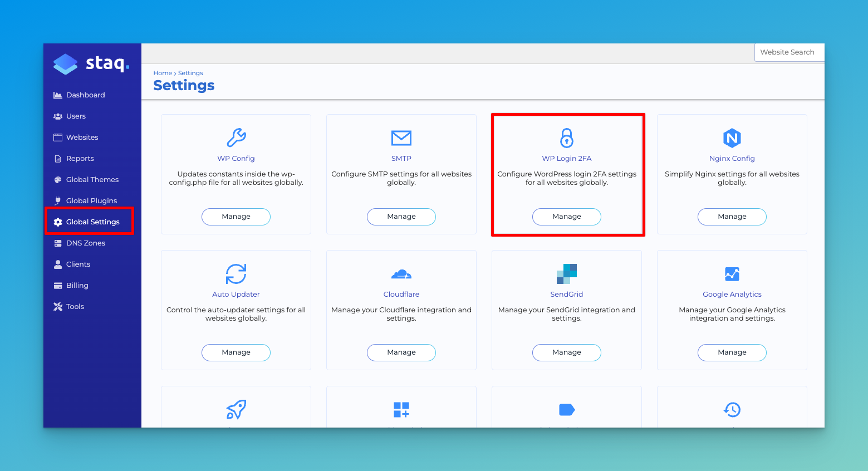Click the staq logo
868x471 pixels.
pos(91,63)
